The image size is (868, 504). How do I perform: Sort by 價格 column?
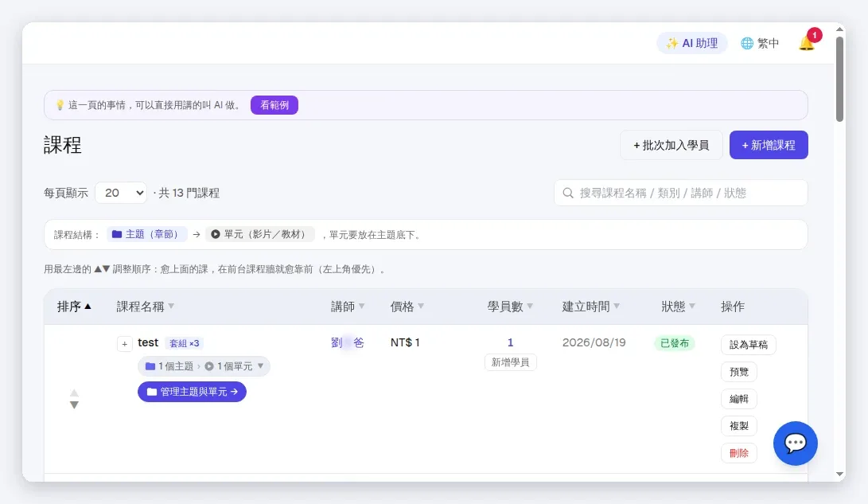click(x=407, y=307)
